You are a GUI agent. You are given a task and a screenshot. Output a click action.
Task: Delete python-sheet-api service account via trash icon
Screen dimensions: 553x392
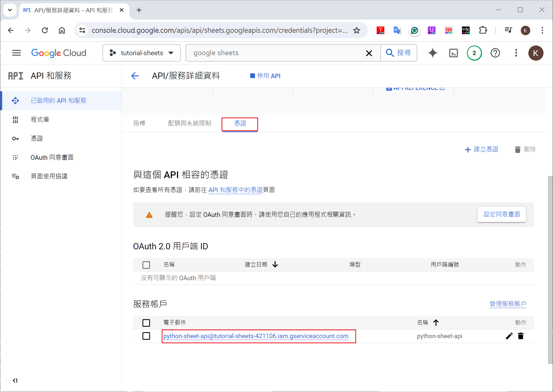[521, 336]
